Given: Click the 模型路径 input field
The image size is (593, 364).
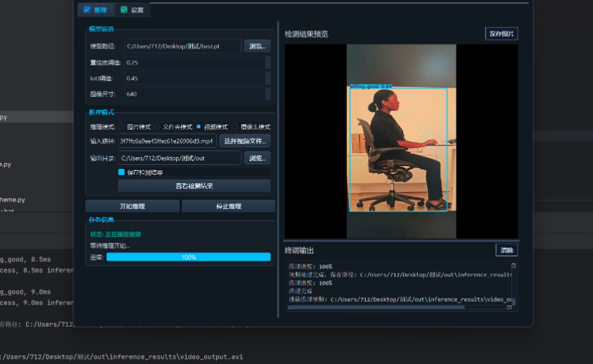Looking at the screenshot, I should (x=183, y=46).
